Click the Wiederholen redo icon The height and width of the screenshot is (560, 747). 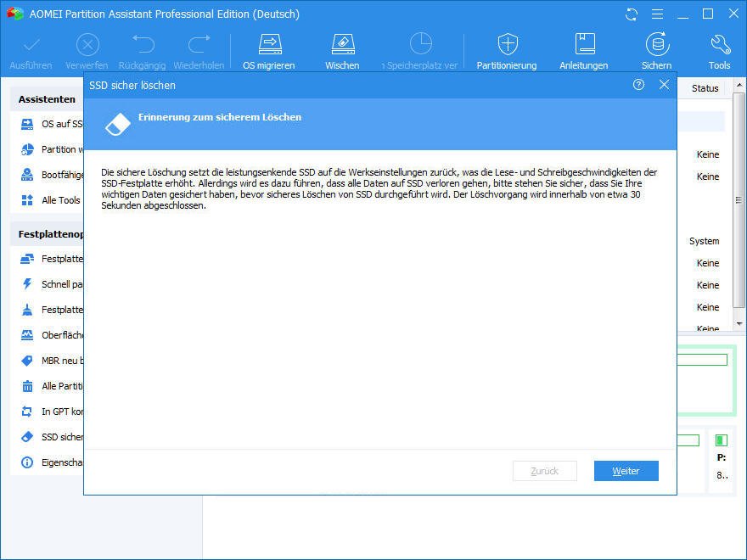tap(199, 44)
